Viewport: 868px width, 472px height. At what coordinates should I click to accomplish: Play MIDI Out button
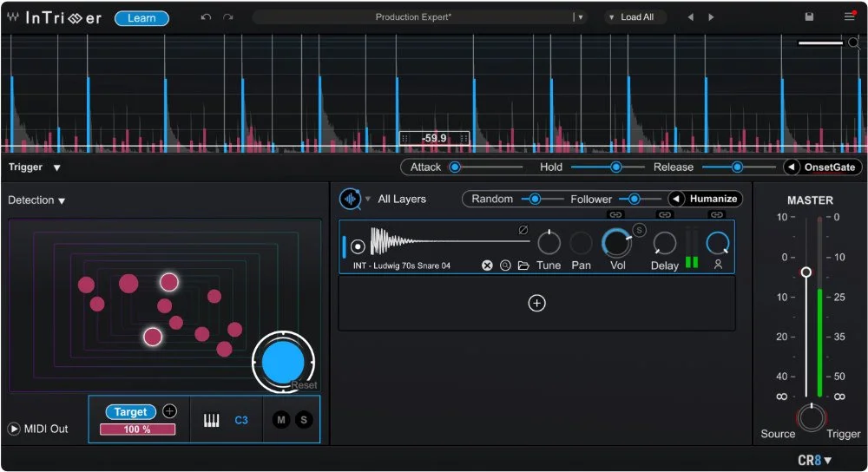[x=14, y=429]
